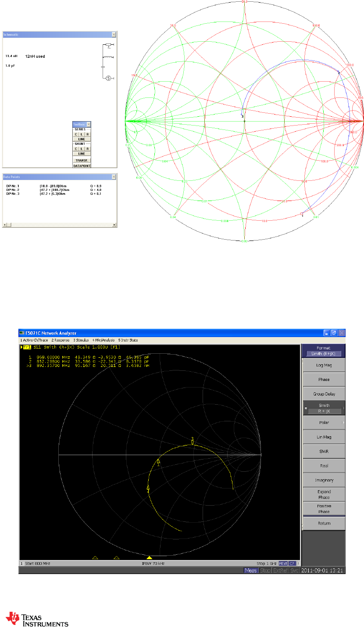The width and height of the screenshot is (364, 632).
Task: Select the inductor symbol in schematic
Action: [x=108, y=57]
